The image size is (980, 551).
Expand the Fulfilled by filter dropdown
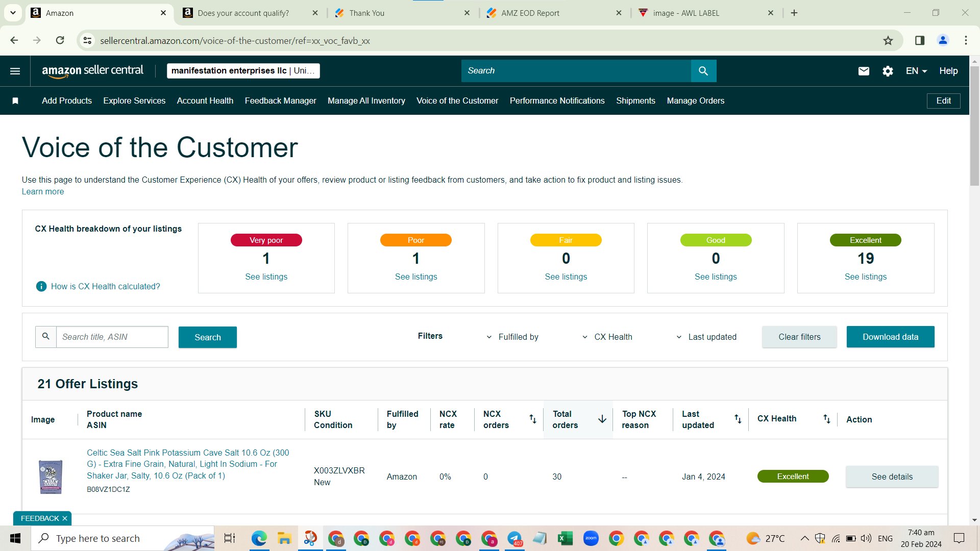pos(513,337)
